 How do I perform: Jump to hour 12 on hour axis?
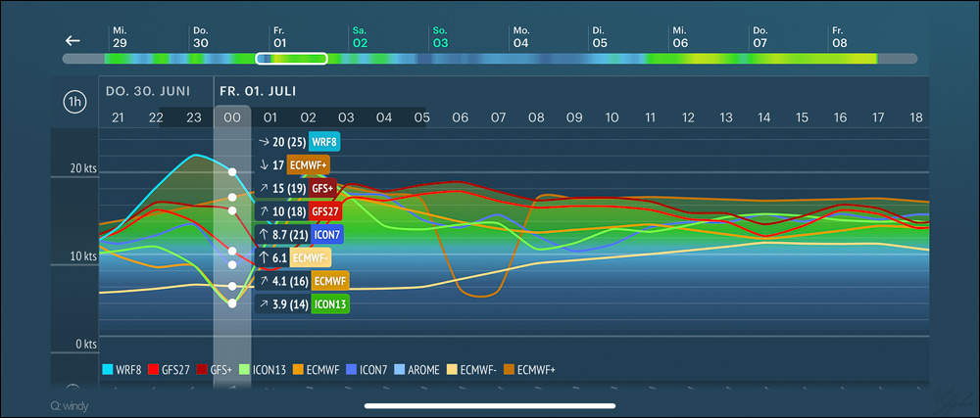click(688, 117)
